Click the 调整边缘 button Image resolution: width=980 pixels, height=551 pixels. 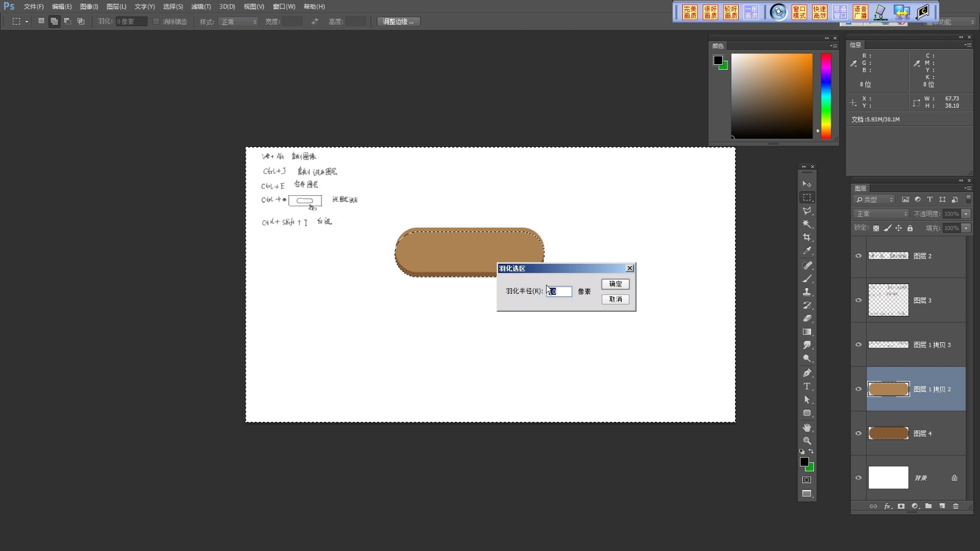pos(398,21)
